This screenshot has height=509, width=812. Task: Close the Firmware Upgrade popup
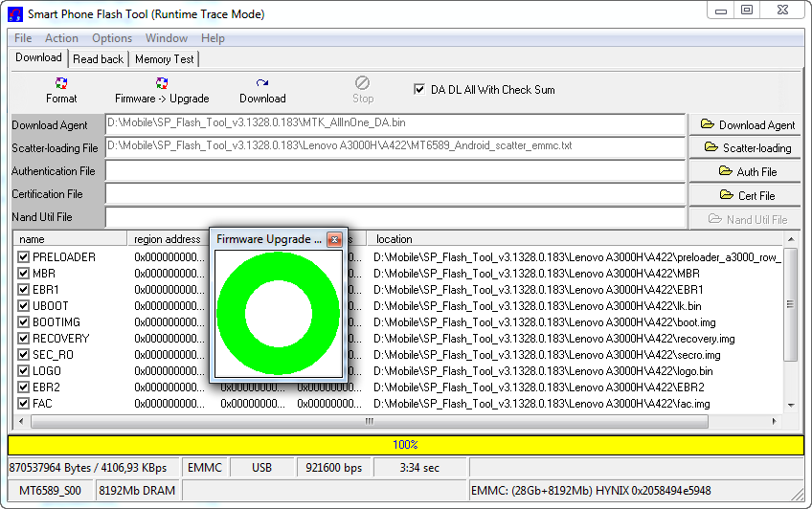tap(334, 239)
